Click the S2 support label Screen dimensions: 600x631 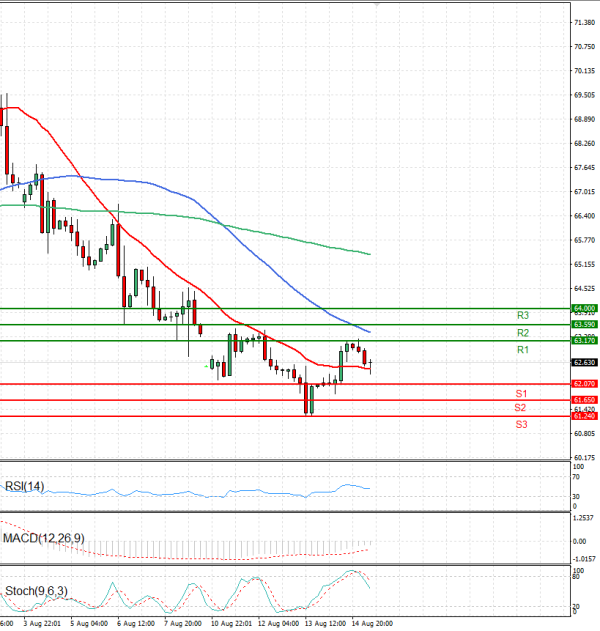click(x=520, y=408)
